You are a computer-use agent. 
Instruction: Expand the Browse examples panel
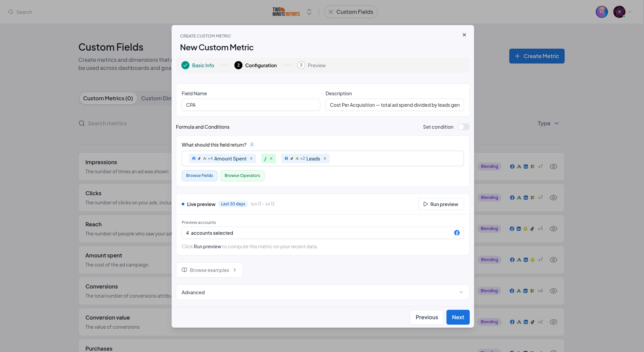[209, 270]
